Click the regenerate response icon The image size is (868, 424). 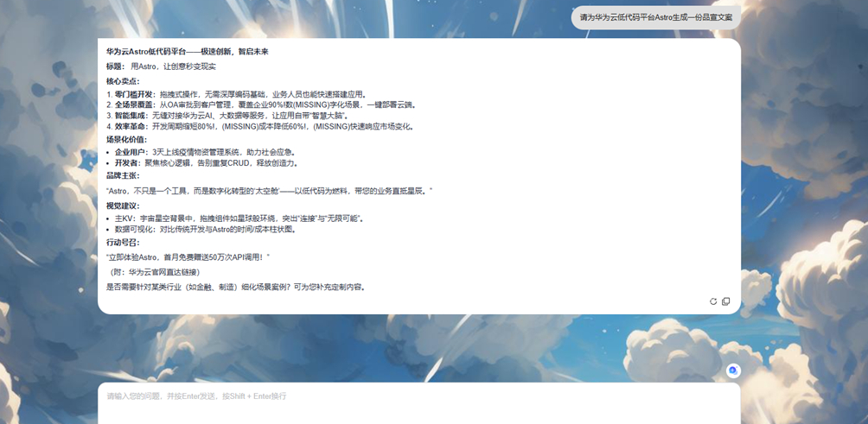[x=713, y=301]
